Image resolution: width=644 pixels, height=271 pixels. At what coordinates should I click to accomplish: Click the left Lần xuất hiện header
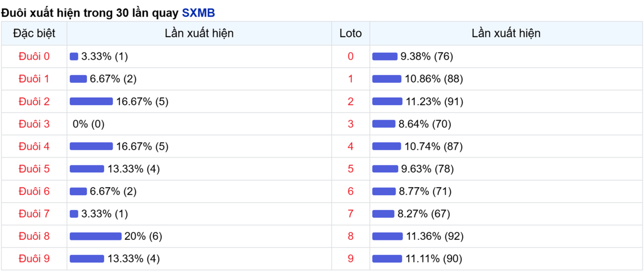(x=199, y=33)
